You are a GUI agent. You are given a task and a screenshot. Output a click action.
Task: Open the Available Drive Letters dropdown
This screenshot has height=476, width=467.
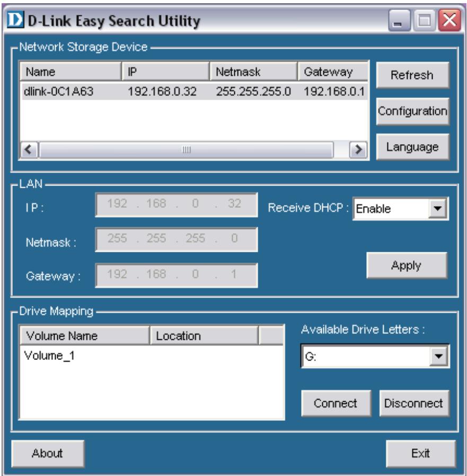439,356
